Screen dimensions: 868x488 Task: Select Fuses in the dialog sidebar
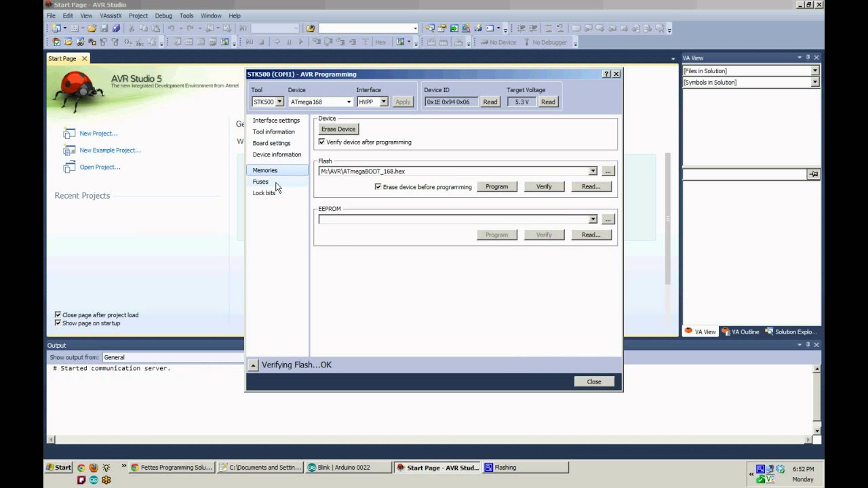(260, 182)
